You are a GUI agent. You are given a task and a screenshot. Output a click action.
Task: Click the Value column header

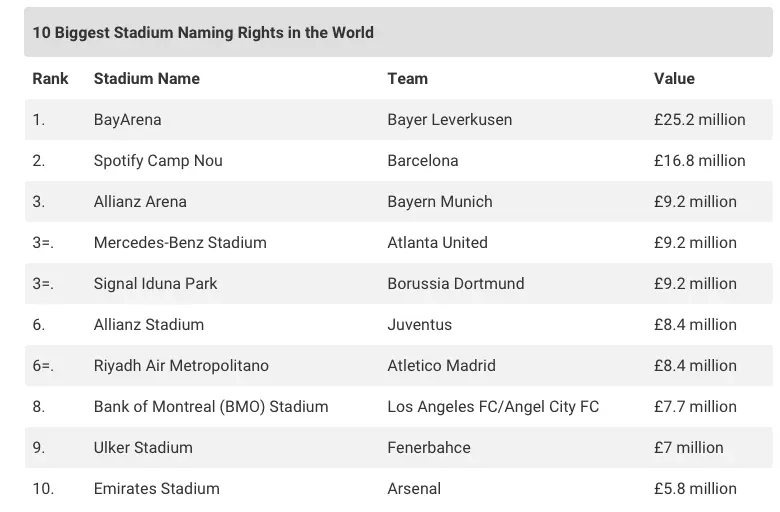[x=674, y=78]
